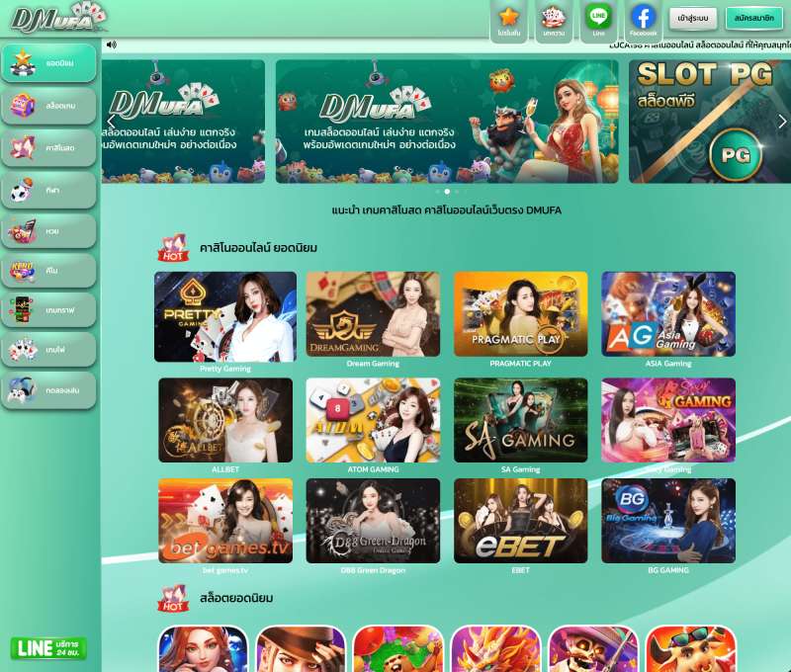The image size is (791, 672).
Task: Select the active middle carousel dot
Action: (x=447, y=192)
